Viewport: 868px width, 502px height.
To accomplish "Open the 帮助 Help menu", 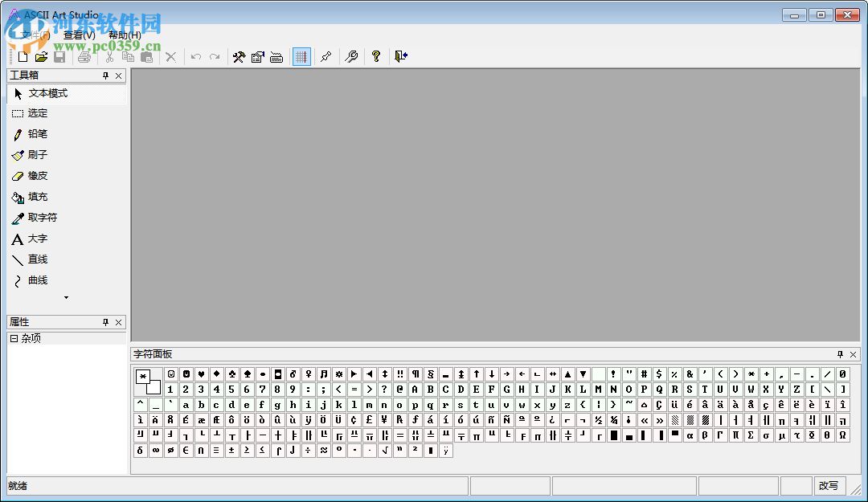I will point(126,35).
